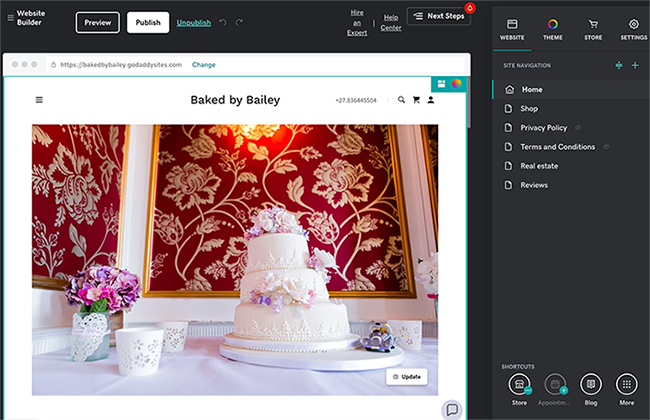Click the search icon in site header
Viewport: 650px width, 420px height.
point(401,100)
